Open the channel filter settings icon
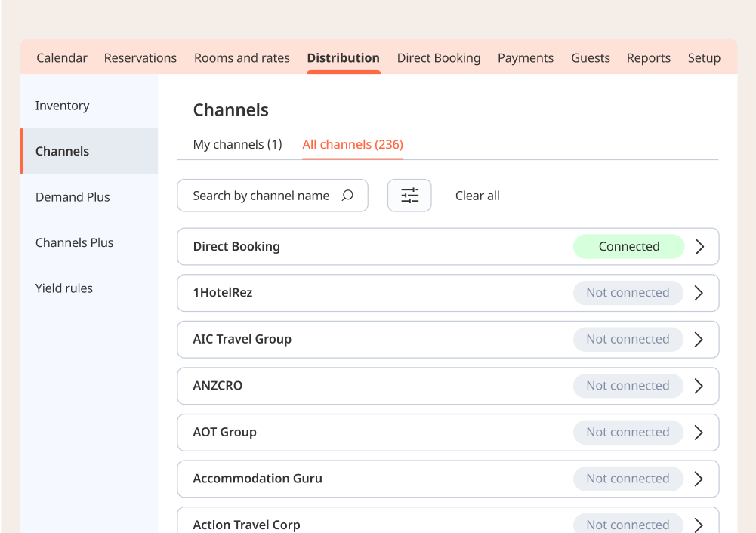Screen dimensions: 756x533 pyautogui.click(x=409, y=196)
